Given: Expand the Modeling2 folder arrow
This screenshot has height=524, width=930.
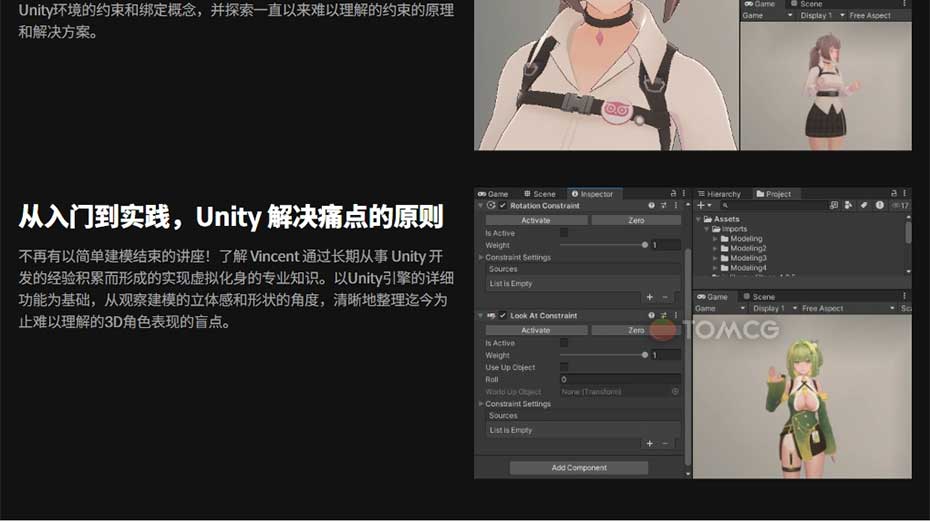Looking at the screenshot, I should 715,249.
